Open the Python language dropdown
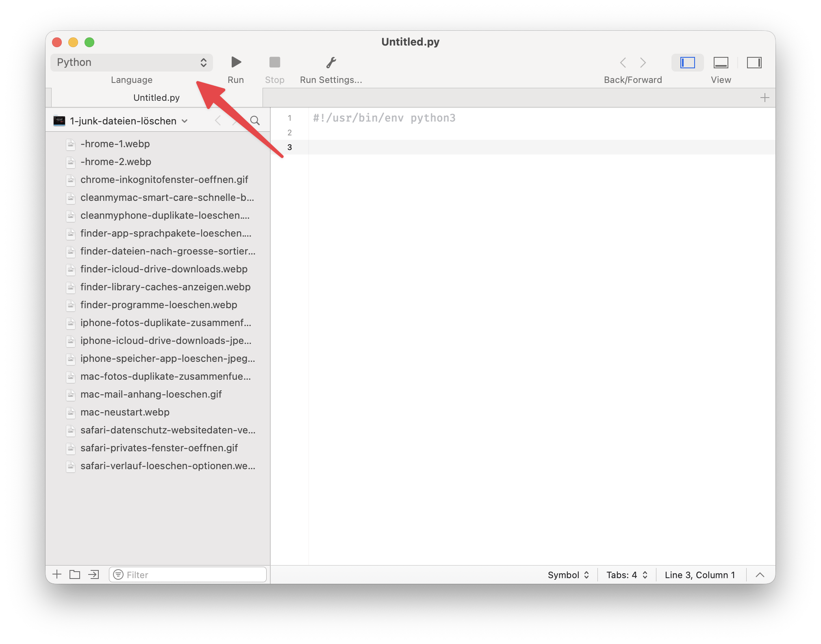The image size is (821, 644). coord(131,62)
